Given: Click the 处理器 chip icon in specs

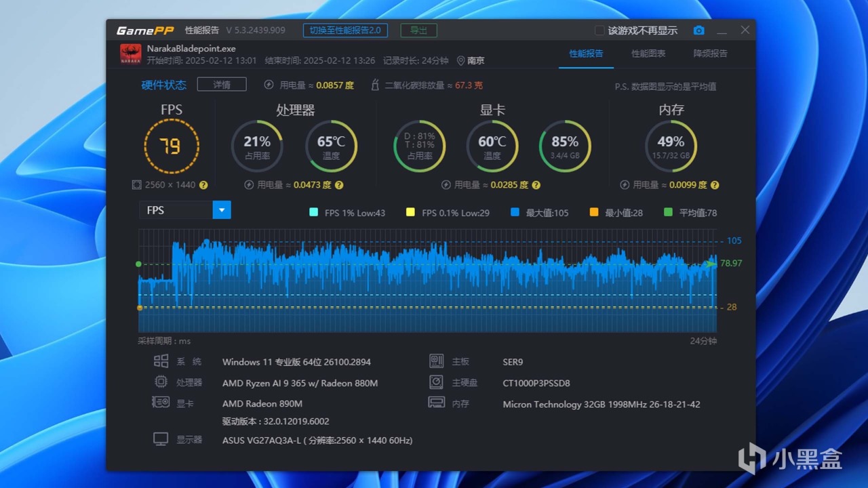Looking at the screenshot, I should 161,382.
